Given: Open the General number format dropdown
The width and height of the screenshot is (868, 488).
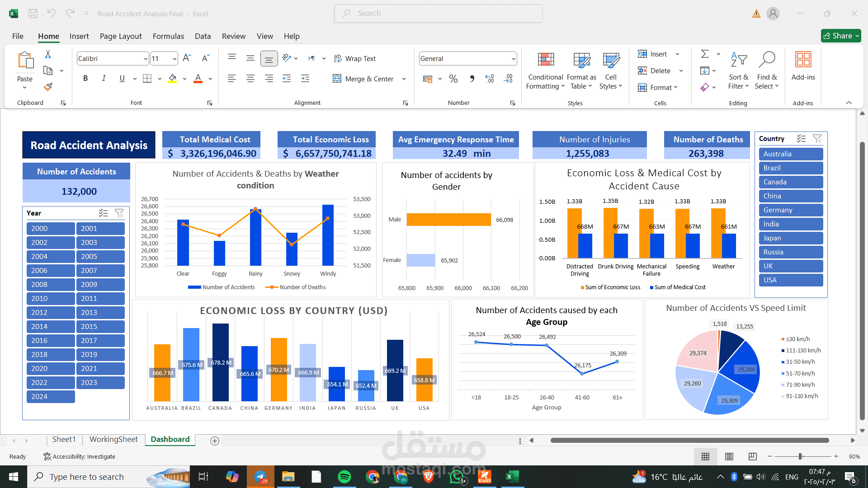Looking at the screenshot, I should pos(514,59).
